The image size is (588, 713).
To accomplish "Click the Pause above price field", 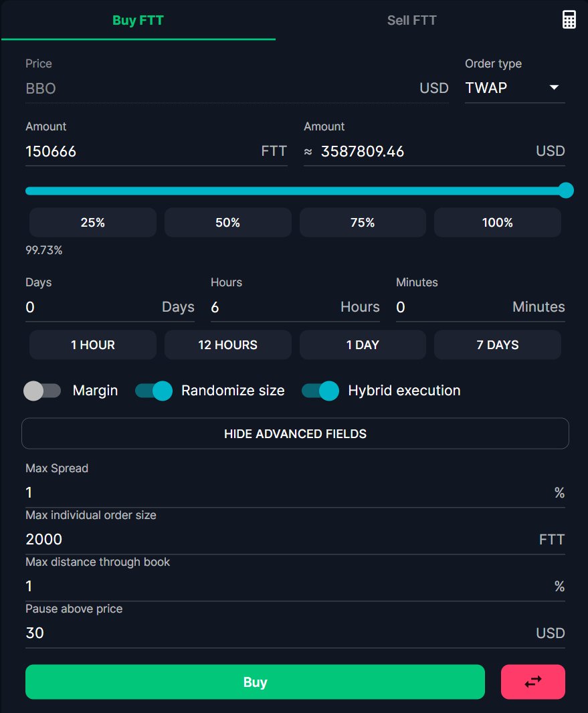I will (x=295, y=633).
